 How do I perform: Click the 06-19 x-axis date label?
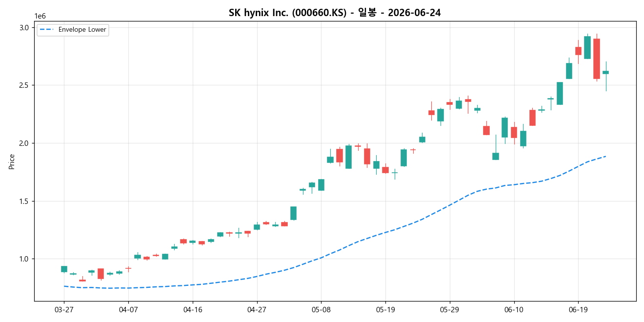click(x=578, y=309)
